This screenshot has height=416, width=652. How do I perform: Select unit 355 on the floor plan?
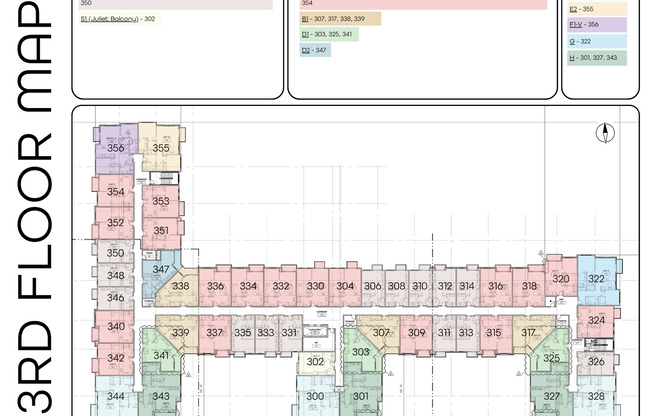(x=161, y=148)
